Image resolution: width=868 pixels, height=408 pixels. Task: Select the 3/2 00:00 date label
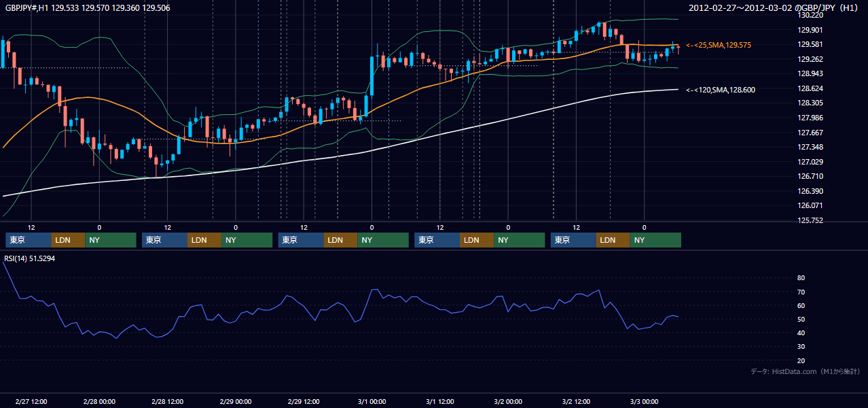(x=508, y=402)
